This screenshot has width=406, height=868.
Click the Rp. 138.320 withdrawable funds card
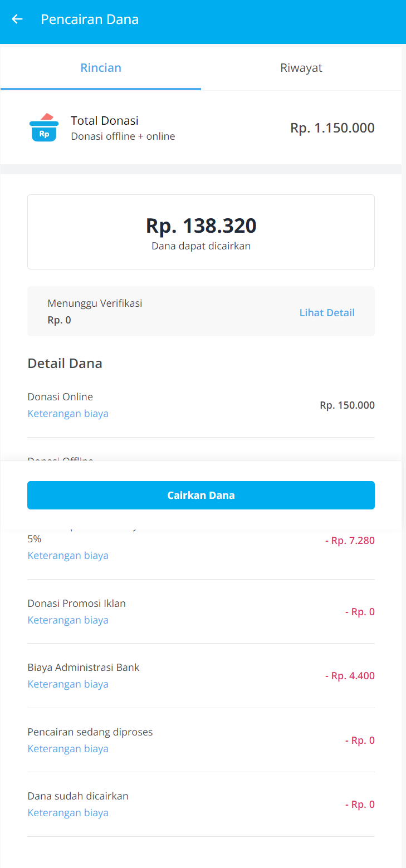click(201, 232)
